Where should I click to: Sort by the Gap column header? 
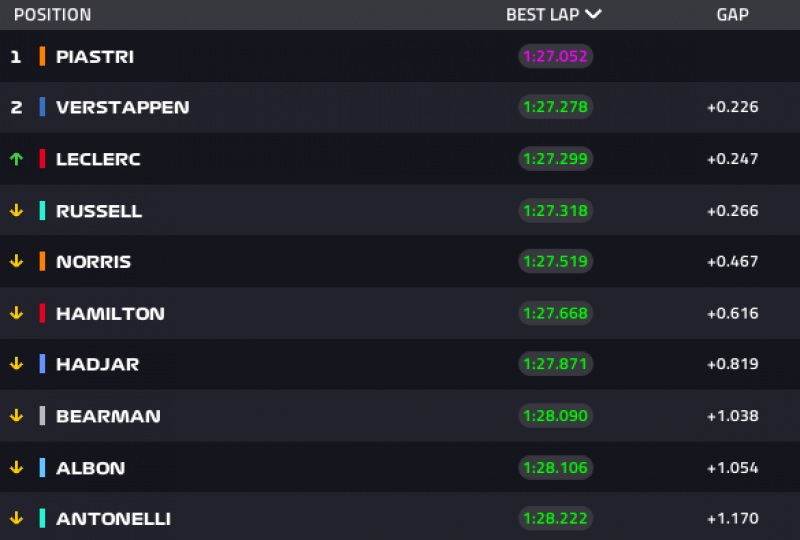click(732, 15)
